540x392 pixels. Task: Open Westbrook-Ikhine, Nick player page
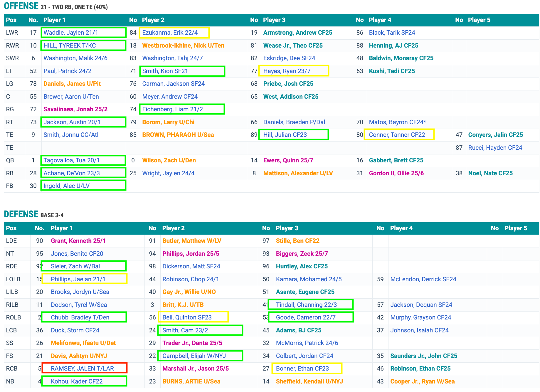coord(183,46)
